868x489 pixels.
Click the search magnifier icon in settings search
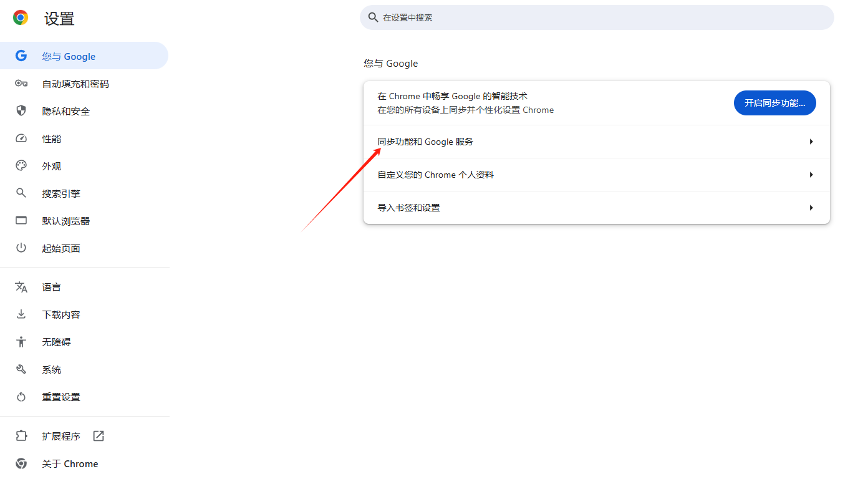[x=374, y=17]
